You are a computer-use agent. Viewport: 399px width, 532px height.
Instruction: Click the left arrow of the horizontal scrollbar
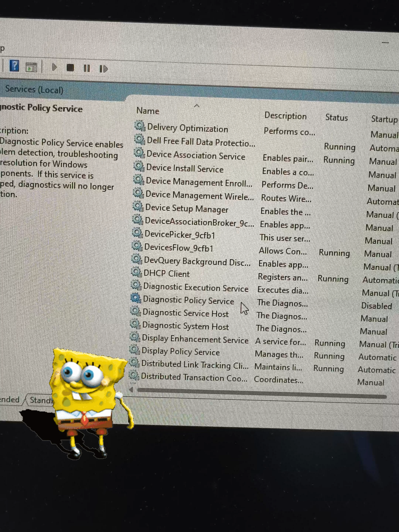pos(131,390)
